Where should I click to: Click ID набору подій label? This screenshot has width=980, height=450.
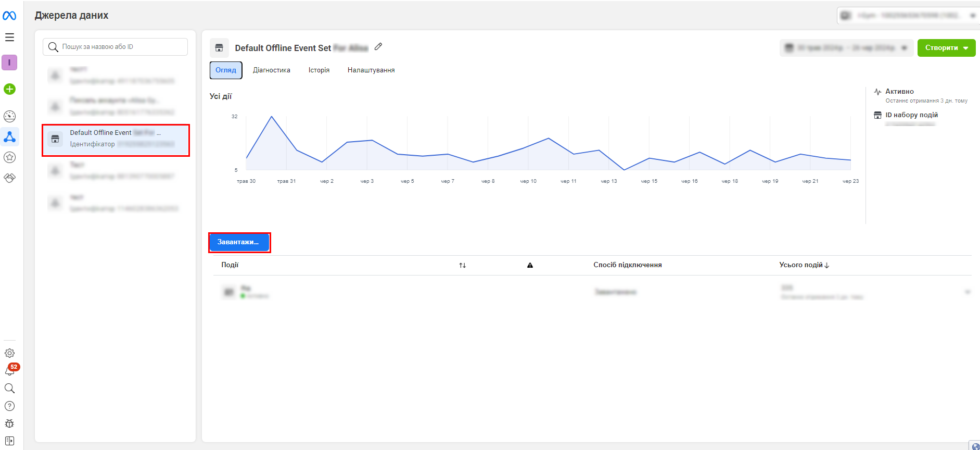coord(911,115)
